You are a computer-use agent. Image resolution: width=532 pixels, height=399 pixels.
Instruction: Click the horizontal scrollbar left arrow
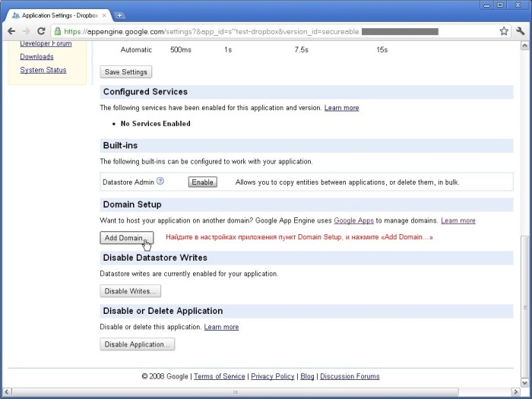tap(6, 392)
